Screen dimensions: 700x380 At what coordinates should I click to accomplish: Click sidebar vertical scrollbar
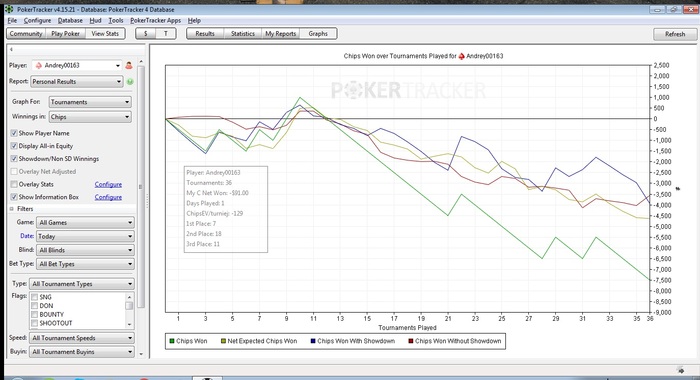coord(141,187)
